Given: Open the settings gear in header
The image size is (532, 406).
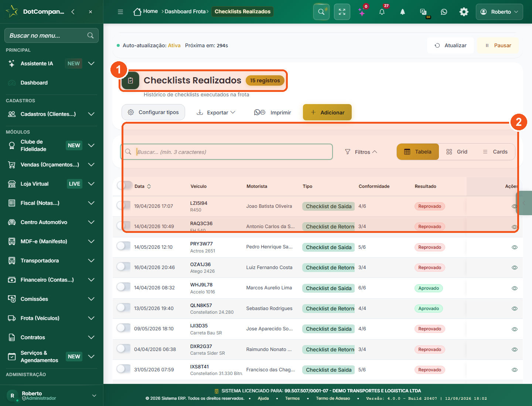Looking at the screenshot, I should [x=464, y=12].
